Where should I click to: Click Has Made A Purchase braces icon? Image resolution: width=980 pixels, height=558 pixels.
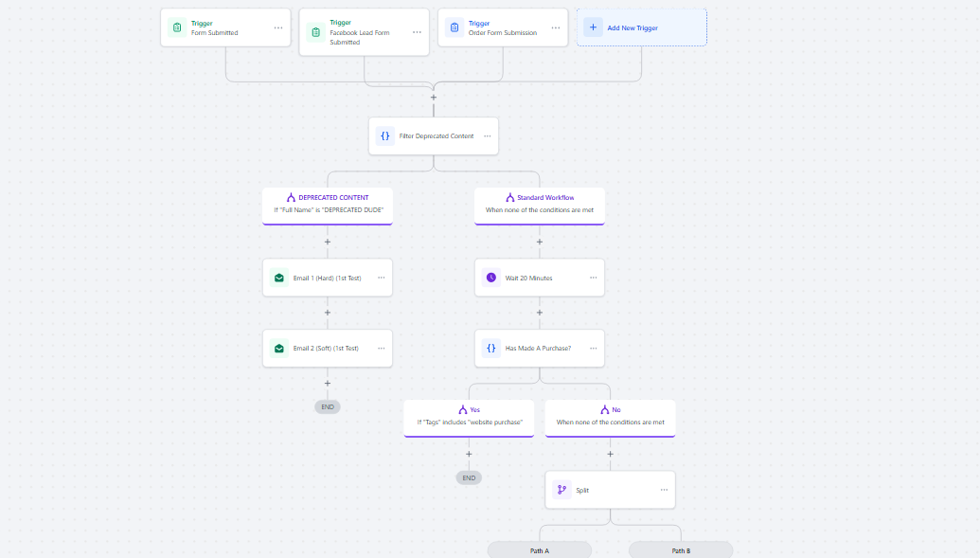click(491, 349)
